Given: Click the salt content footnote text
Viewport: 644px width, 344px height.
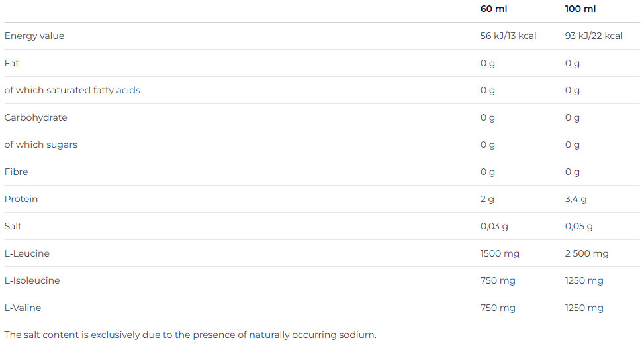Looking at the screenshot, I should pos(190,335).
